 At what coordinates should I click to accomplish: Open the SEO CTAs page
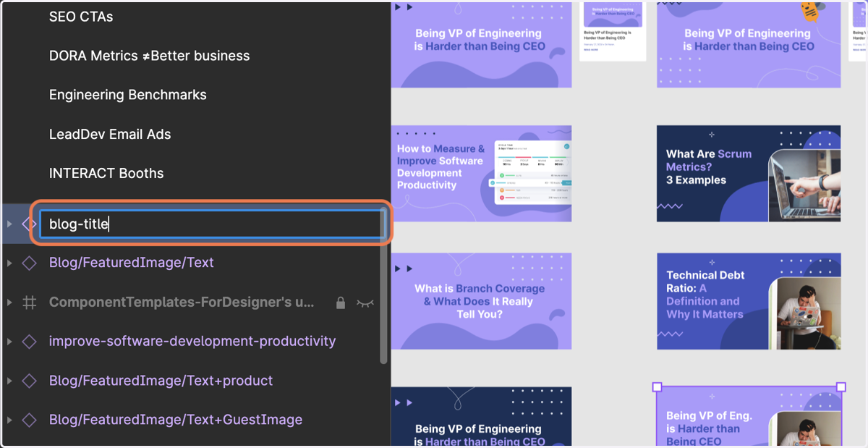point(81,16)
